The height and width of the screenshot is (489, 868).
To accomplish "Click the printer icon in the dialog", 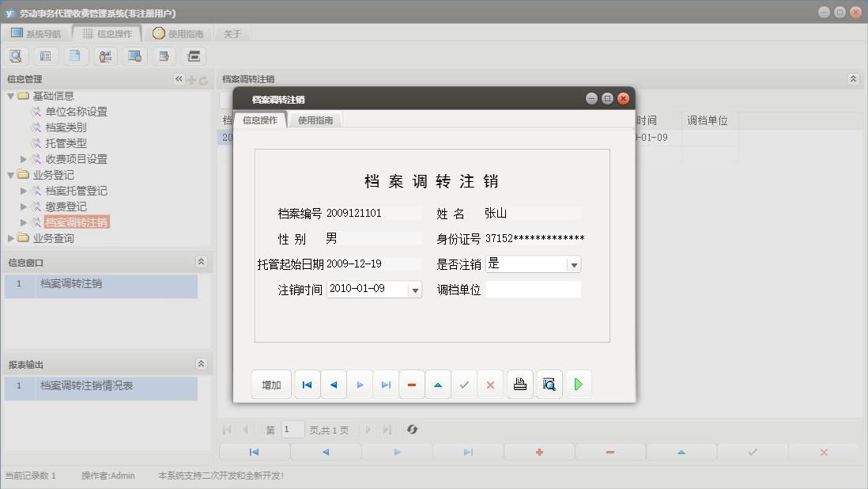I will tap(519, 384).
